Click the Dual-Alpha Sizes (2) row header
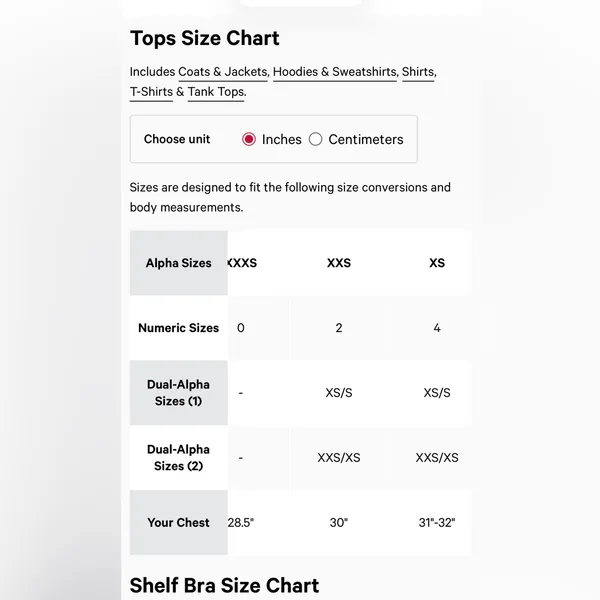This screenshot has height=600, width=600. click(179, 458)
